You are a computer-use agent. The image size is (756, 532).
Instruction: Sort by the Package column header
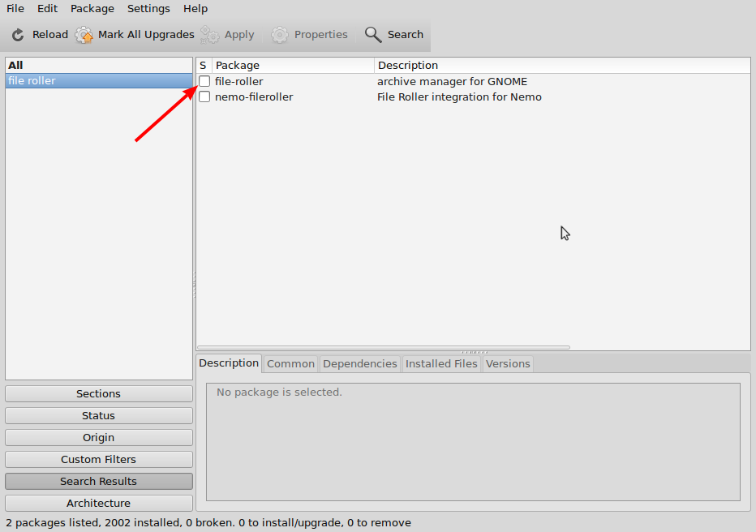tap(293, 66)
